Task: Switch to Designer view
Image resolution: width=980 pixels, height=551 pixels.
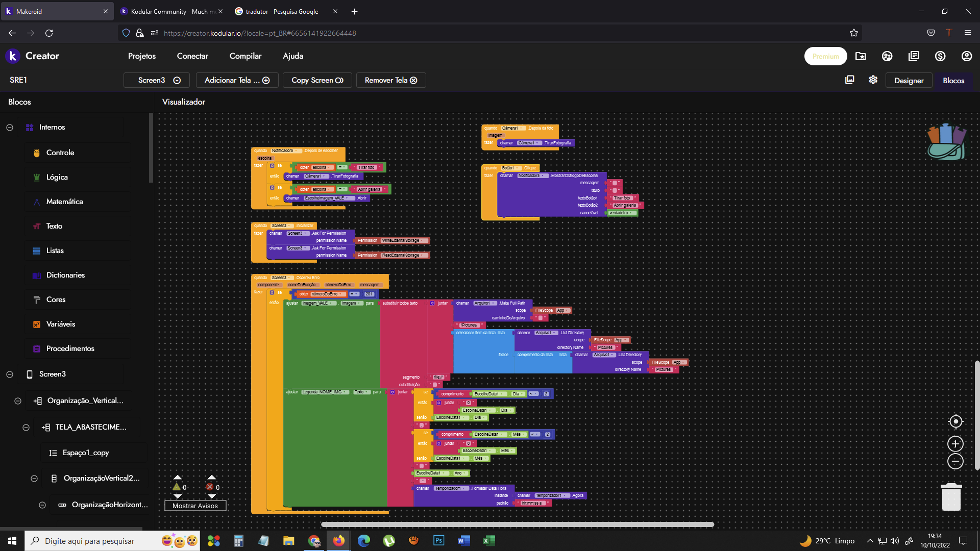Action: 909,81
